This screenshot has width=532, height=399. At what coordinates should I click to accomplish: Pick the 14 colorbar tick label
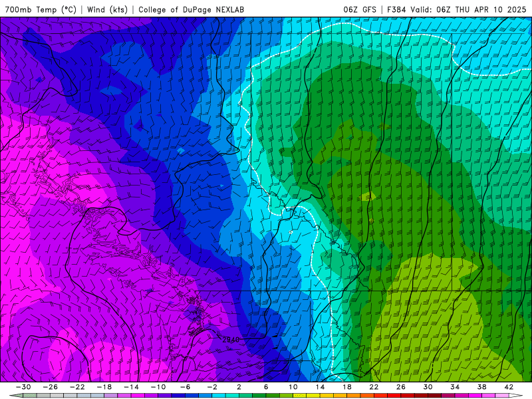(320, 387)
